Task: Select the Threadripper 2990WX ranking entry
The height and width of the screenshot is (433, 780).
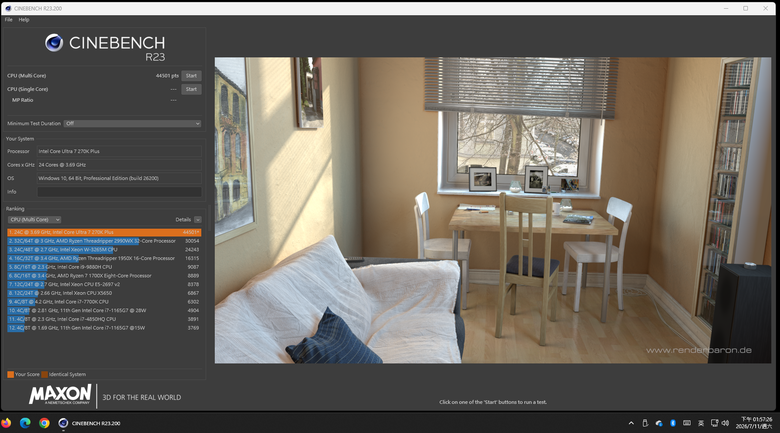Action: click(104, 241)
